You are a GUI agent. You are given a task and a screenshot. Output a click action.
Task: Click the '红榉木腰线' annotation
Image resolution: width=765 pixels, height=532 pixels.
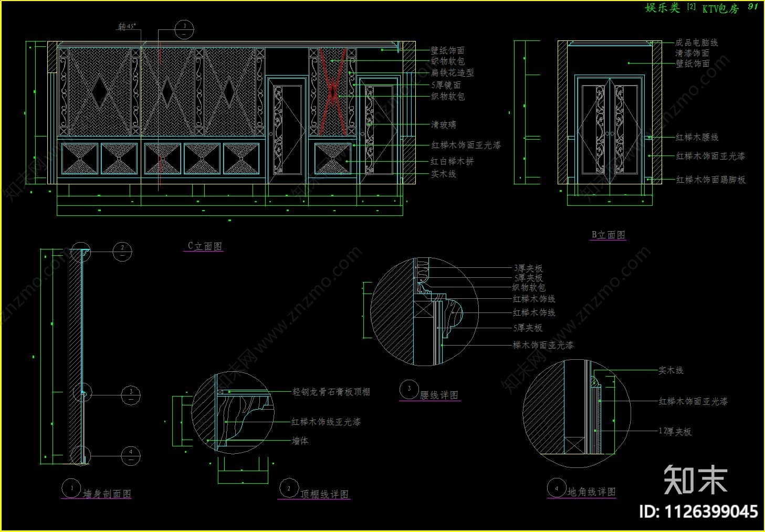697,137
